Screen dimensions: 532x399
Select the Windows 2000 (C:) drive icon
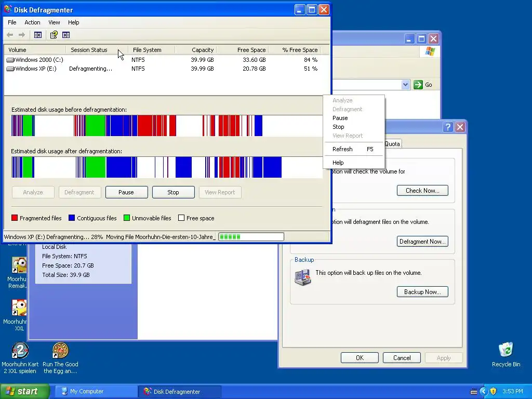pos(10,60)
